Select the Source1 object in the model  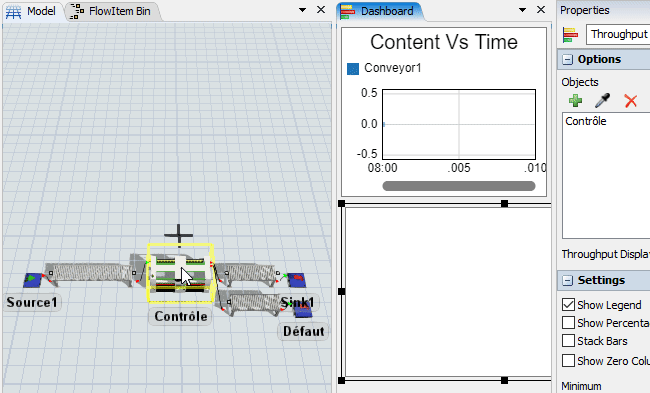pyautogui.click(x=32, y=280)
